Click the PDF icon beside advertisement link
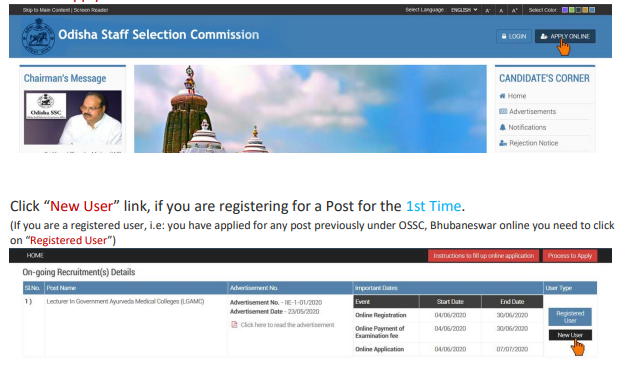 tap(234, 325)
